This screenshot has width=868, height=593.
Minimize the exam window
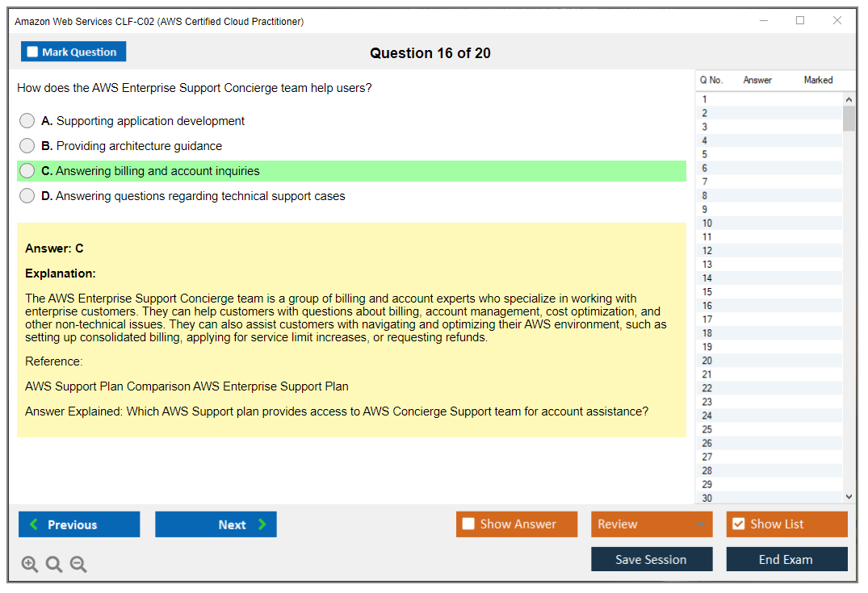click(x=763, y=21)
